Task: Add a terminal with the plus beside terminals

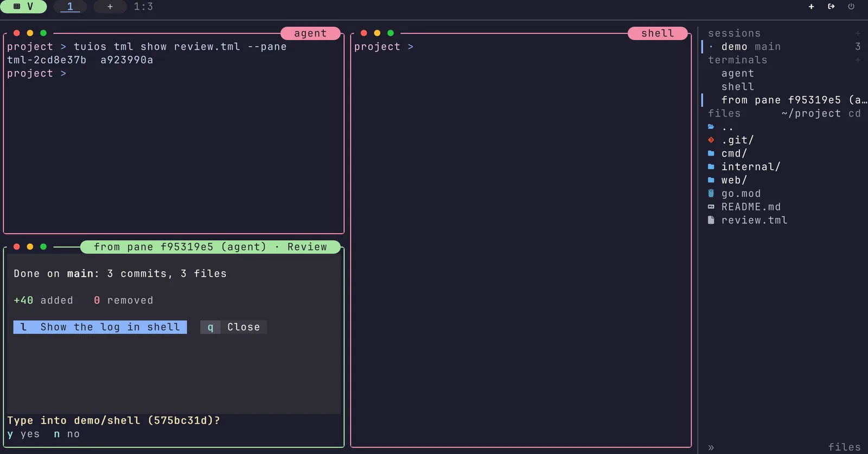Action: click(858, 60)
